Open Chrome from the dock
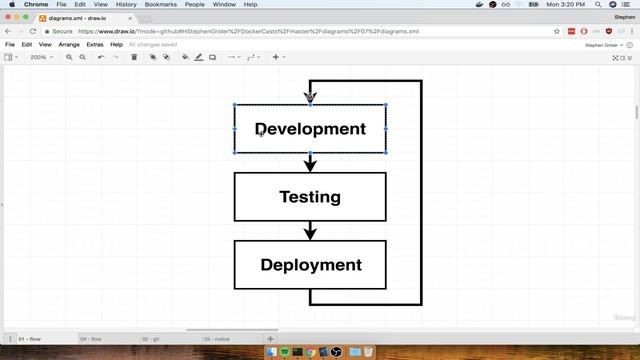Screen dimensions: 640x360 point(311,352)
